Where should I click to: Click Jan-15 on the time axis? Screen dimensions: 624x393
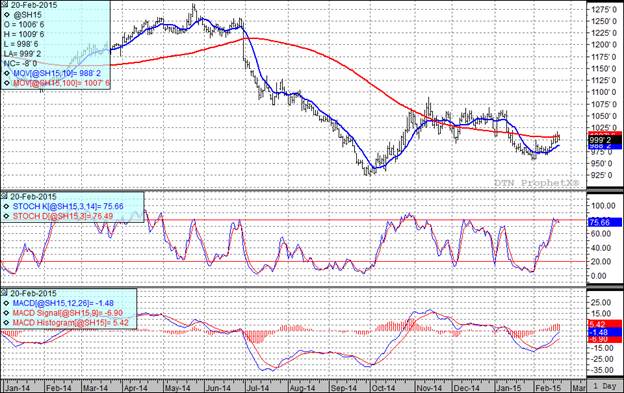(x=509, y=387)
